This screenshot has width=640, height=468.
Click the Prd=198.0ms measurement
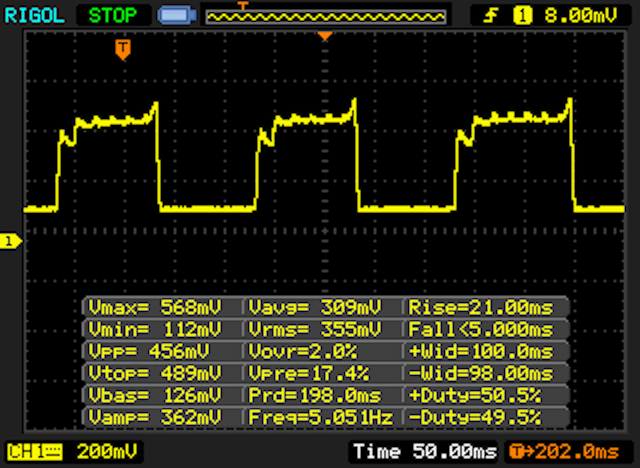(x=314, y=395)
